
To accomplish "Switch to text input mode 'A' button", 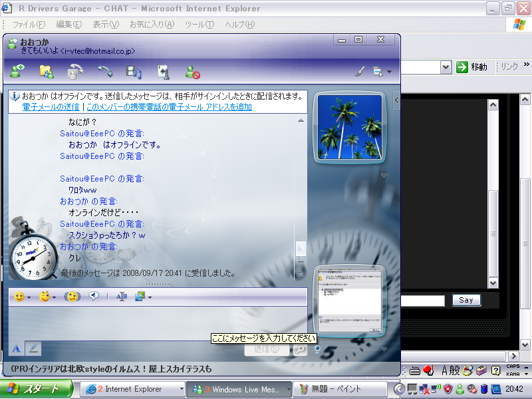I will coord(17,348).
